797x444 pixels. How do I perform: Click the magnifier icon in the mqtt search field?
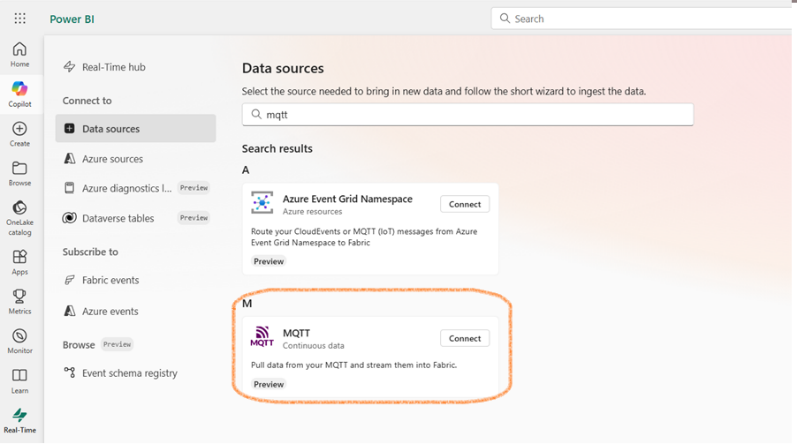pyautogui.click(x=256, y=114)
